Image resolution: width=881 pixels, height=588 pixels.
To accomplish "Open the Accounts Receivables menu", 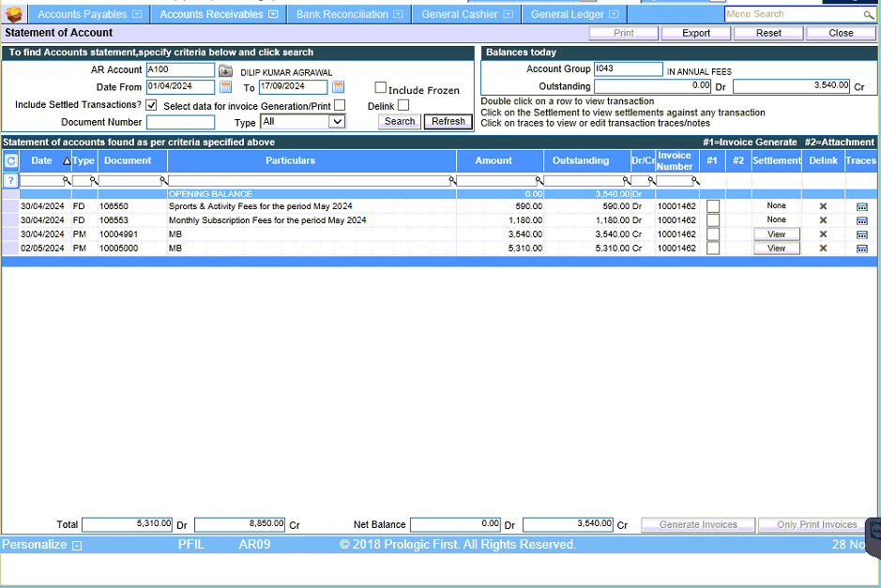I will pyautogui.click(x=219, y=14).
